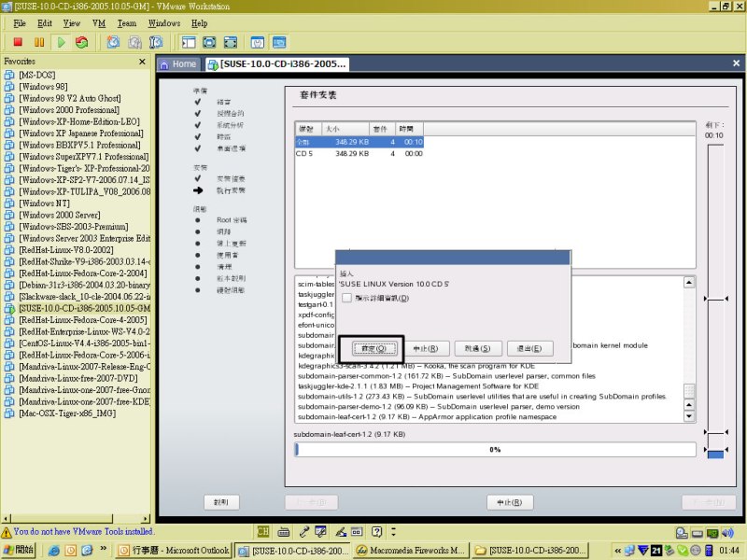
Task: Click the package log scrollbar up arrow
Action: 689,283
